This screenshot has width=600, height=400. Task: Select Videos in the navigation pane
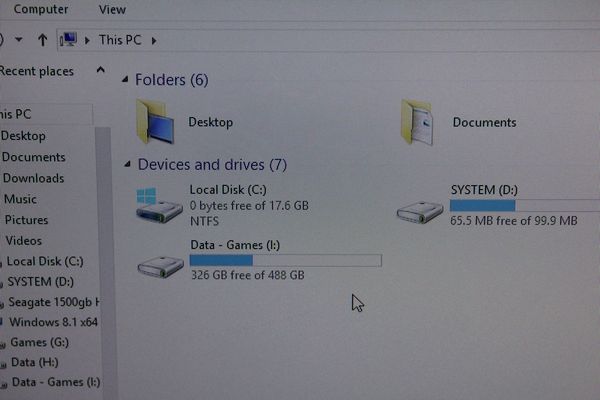pyautogui.click(x=23, y=240)
